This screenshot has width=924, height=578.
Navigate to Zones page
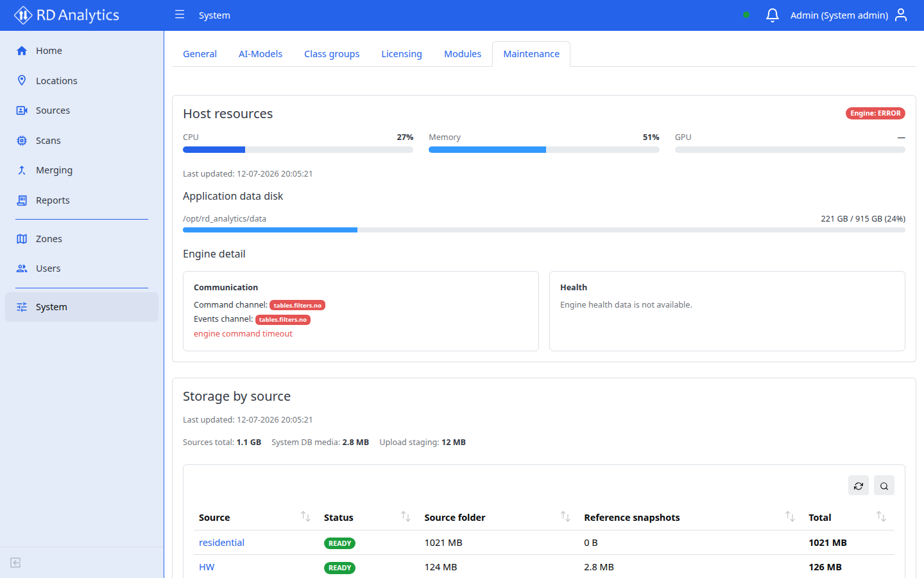[x=81, y=239]
